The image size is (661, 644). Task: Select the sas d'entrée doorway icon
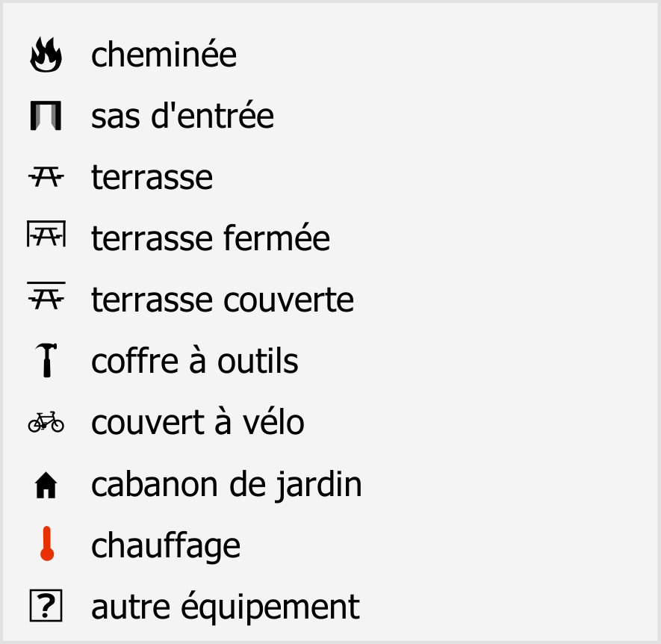click(46, 116)
